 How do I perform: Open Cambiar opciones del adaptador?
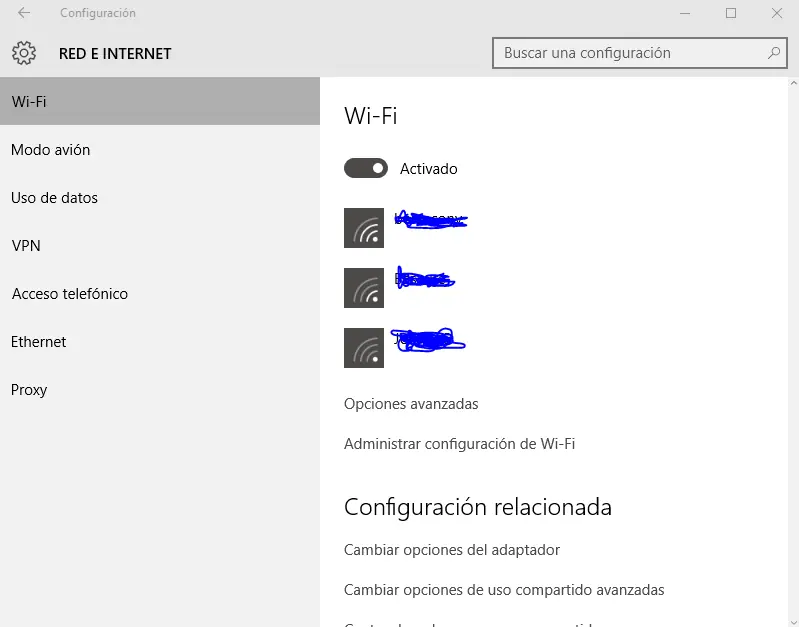click(452, 550)
